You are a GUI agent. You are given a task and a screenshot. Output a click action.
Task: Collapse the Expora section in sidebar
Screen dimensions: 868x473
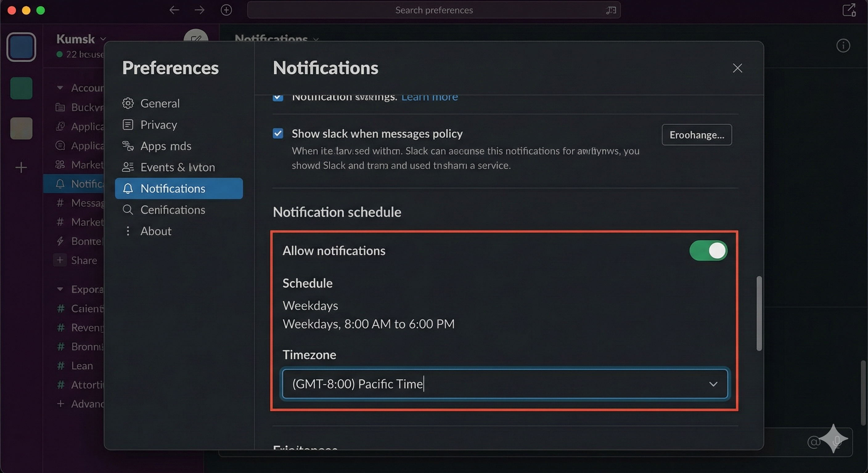[x=60, y=289]
